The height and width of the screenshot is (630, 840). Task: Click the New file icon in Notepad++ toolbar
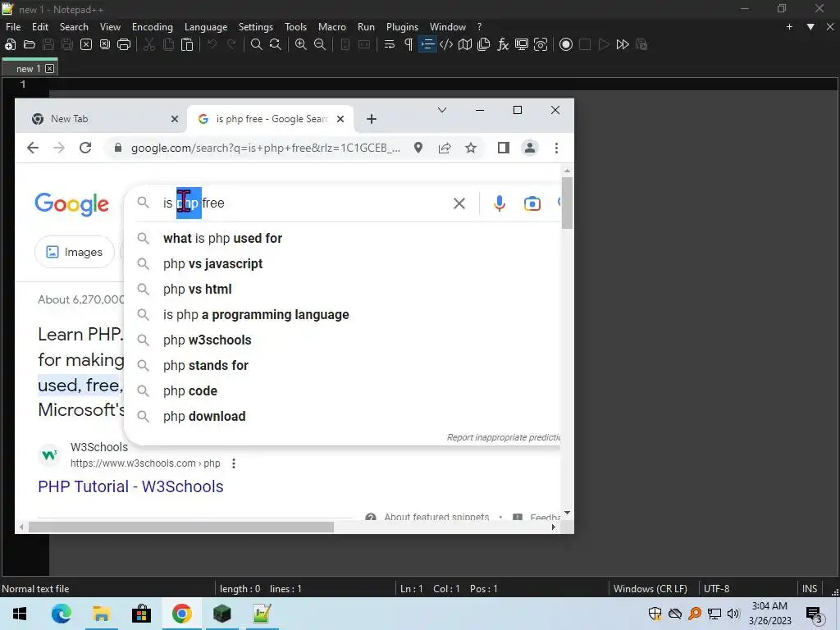[10, 44]
